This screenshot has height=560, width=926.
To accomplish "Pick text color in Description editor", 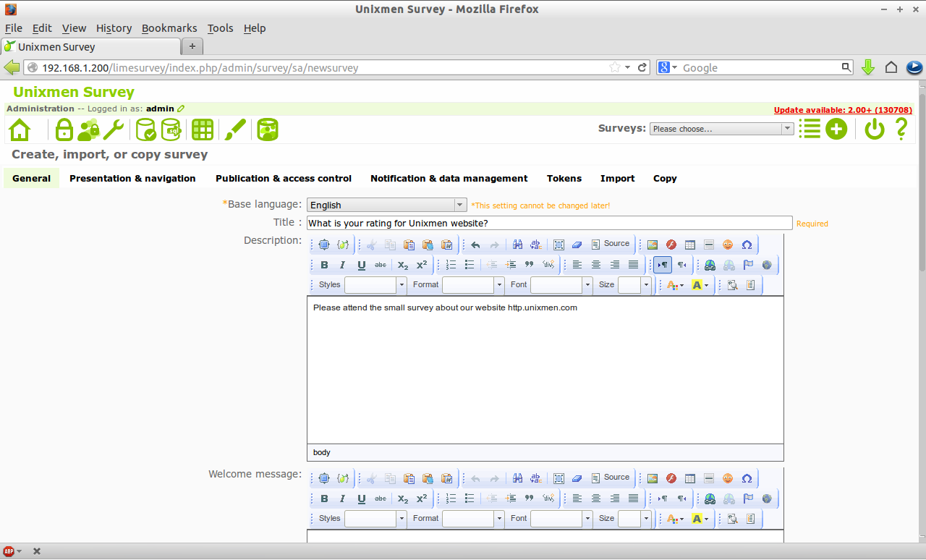I will [675, 285].
